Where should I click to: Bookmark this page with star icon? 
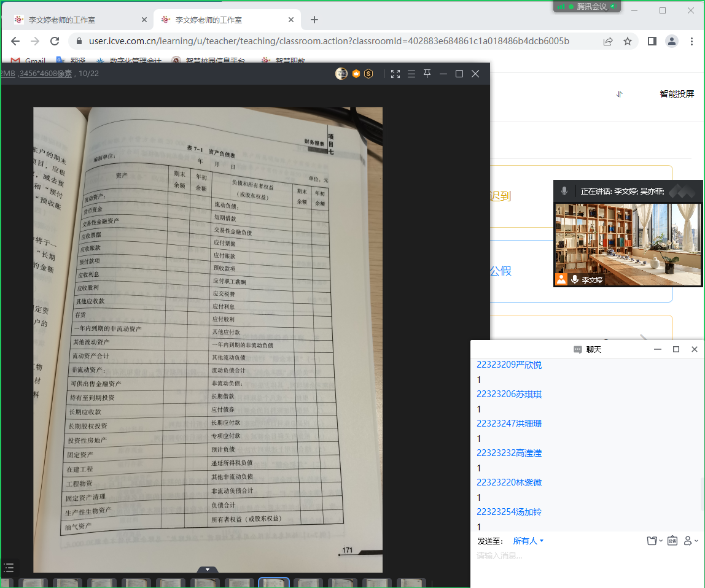coord(628,41)
